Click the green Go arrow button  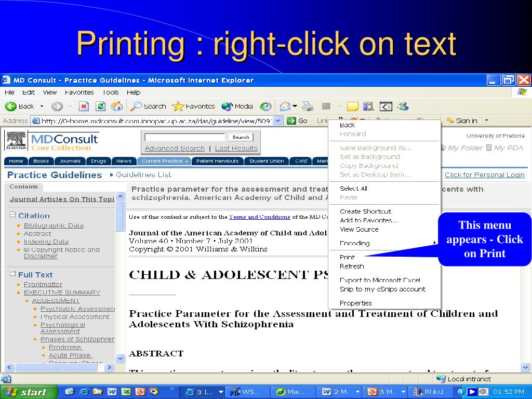pos(291,121)
